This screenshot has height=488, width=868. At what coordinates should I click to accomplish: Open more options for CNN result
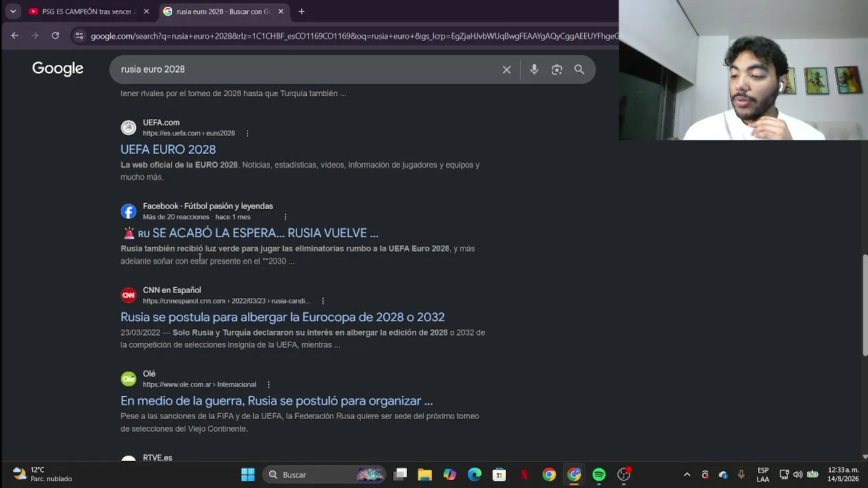tap(323, 301)
